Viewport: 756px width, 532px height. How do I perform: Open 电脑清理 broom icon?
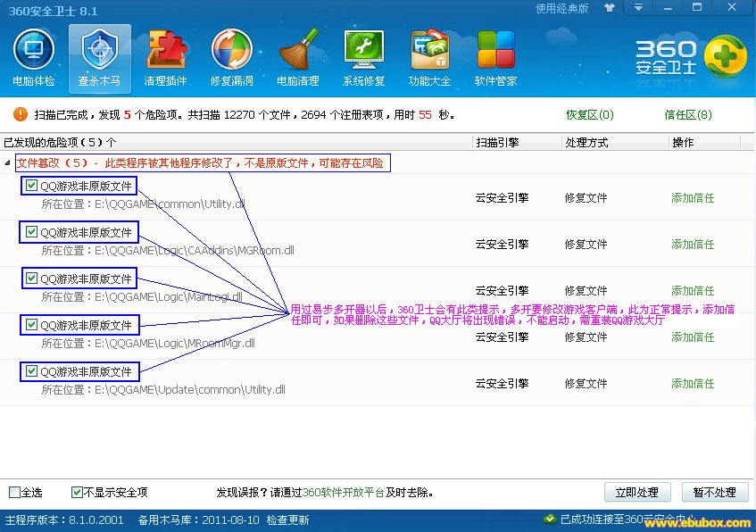point(298,58)
